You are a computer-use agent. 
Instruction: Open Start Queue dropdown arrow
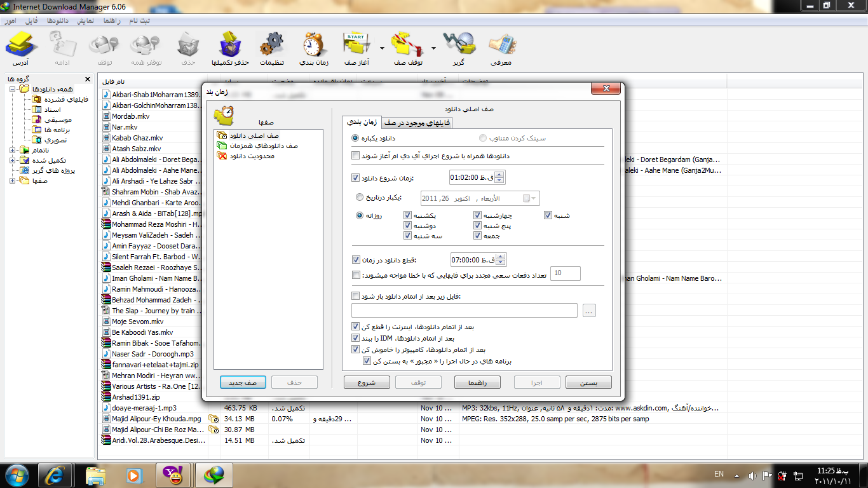[382, 48]
